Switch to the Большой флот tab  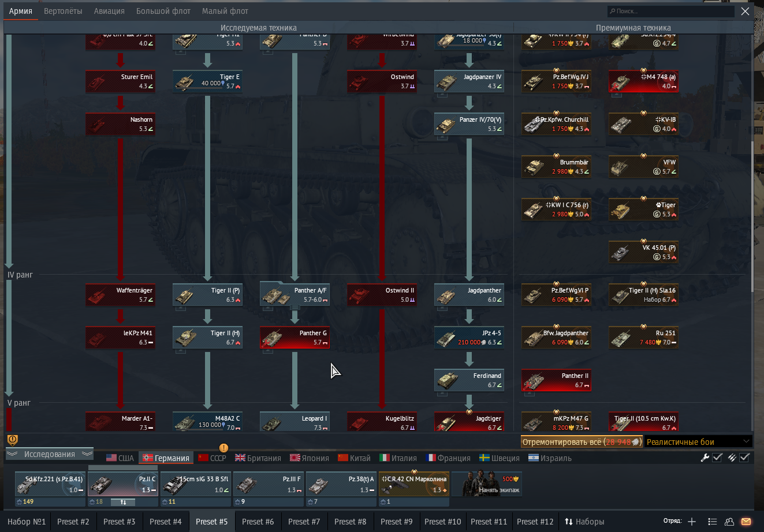tap(163, 11)
